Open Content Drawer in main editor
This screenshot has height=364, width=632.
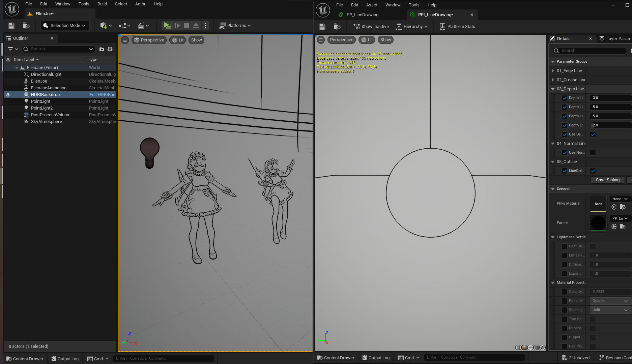pyautogui.click(x=25, y=359)
